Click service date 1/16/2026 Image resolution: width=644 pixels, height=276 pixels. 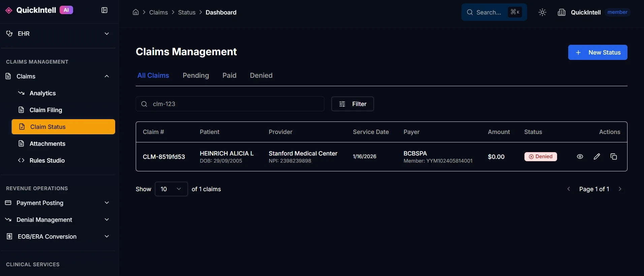click(364, 157)
